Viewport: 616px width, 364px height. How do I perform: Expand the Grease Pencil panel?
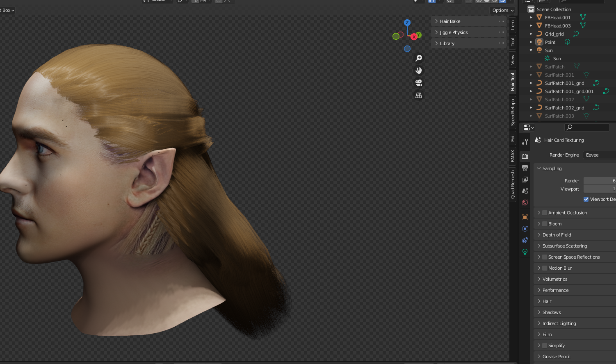[575, 357]
